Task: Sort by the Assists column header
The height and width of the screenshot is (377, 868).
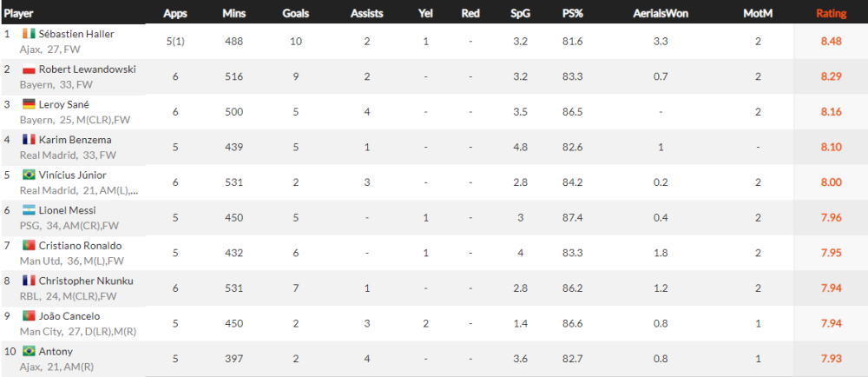Action: pyautogui.click(x=366, y=14)
